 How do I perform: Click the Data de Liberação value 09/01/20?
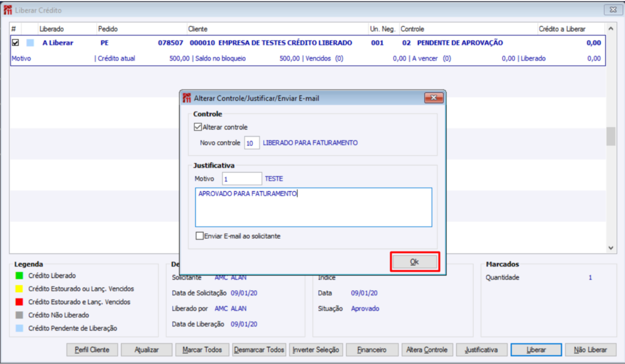(x=244, y=324)
